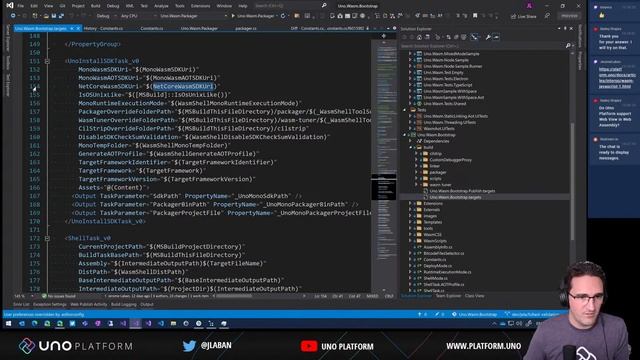This screenshot has height=360, width=640.
Task: Select Uno.Wasm.Bootstrap.targets in Solution Explorer
Action: (x=455, y=197)
